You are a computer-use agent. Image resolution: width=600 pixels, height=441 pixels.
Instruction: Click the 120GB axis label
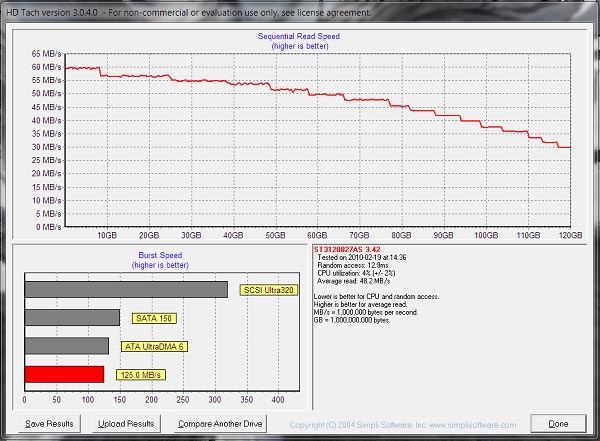tap(571, 235)
